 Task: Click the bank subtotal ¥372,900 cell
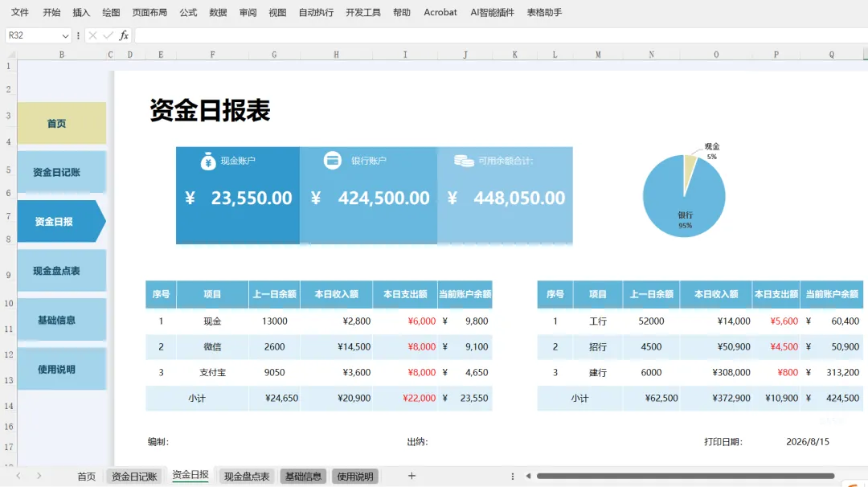[x=716, y=398]
